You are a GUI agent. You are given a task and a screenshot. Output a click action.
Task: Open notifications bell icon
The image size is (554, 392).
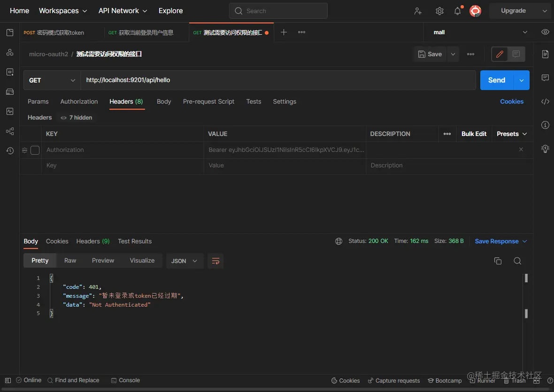pyautogui.click(x=458, y=11)
